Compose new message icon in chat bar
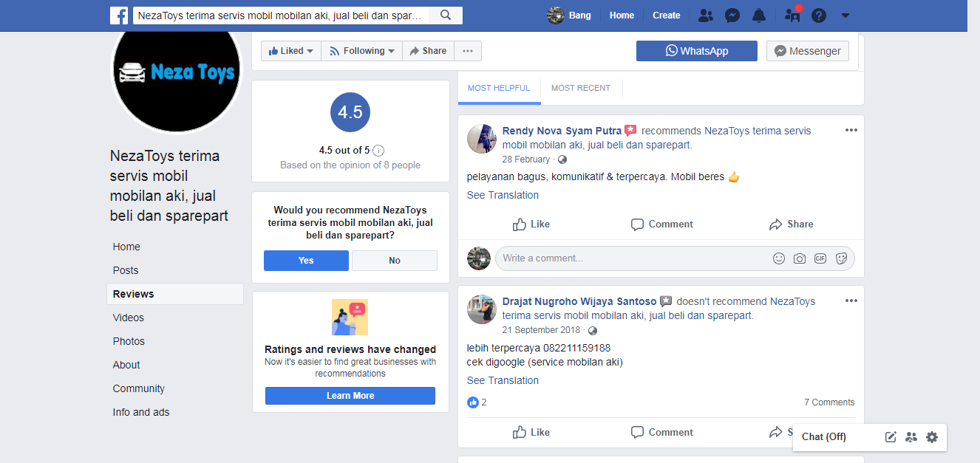 pyautogui.click(x=891, y=437)
